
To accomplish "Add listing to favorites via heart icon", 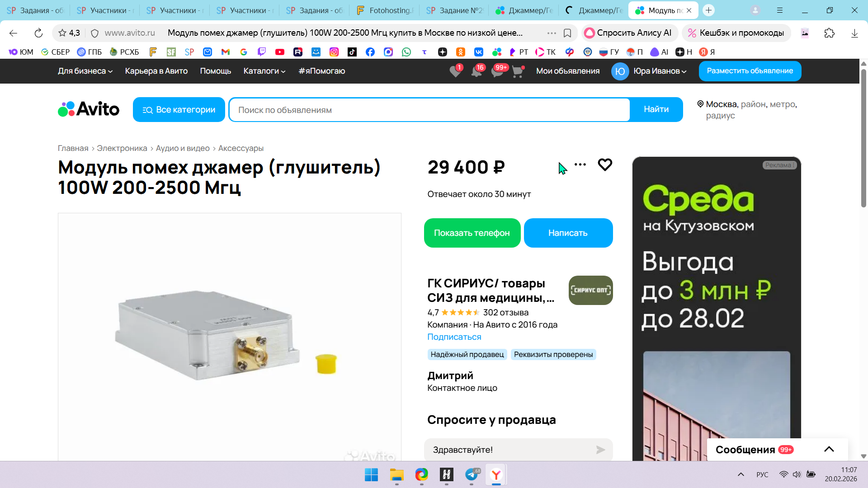I will click(x=604, y=165).
